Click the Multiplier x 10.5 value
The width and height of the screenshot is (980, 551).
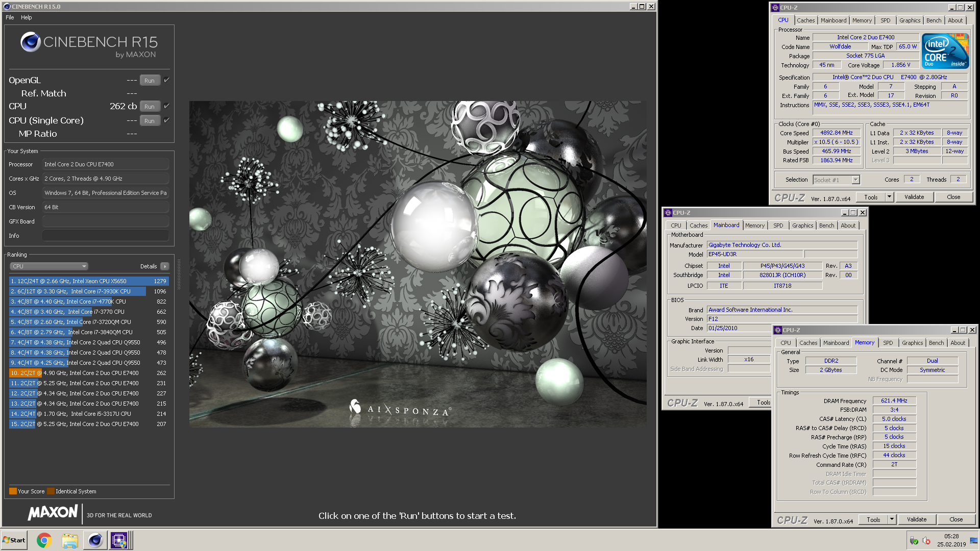coord(836,142)
